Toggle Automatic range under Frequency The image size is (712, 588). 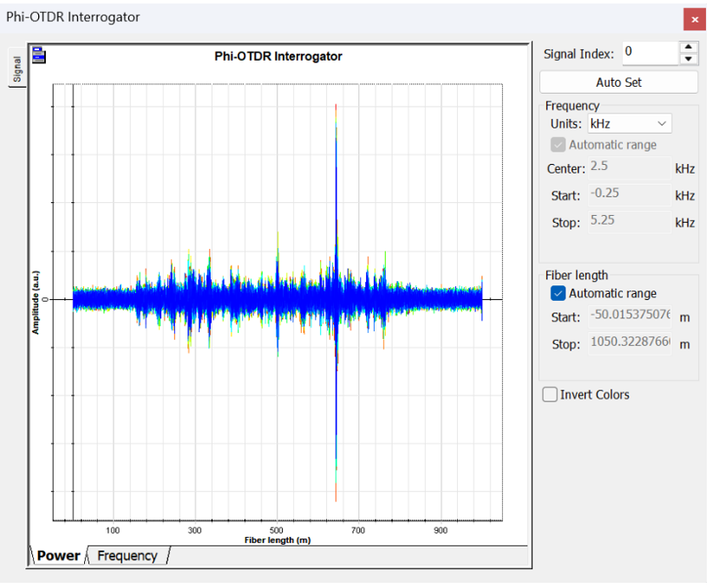click(x=558, y=145)
